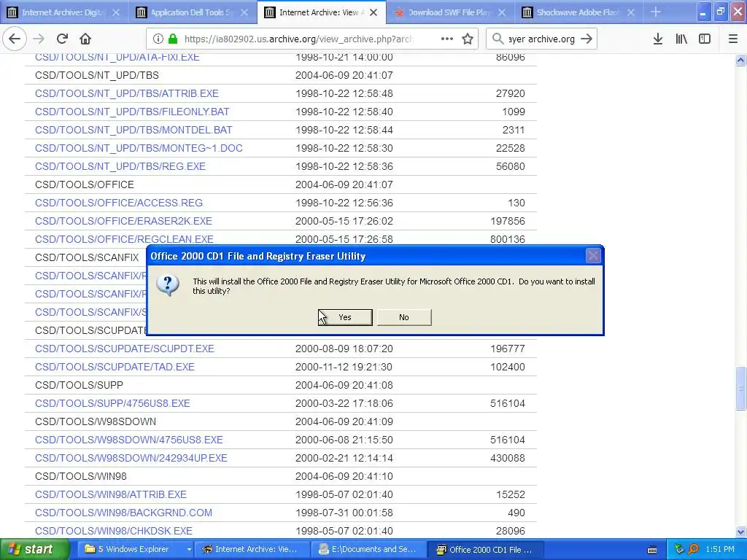Viewport: 747px width, 560px height.
Task: Open CSD/TOOLS/NT_UPD/TBS/REG.EXE link
Action: [x=120, y=166]
